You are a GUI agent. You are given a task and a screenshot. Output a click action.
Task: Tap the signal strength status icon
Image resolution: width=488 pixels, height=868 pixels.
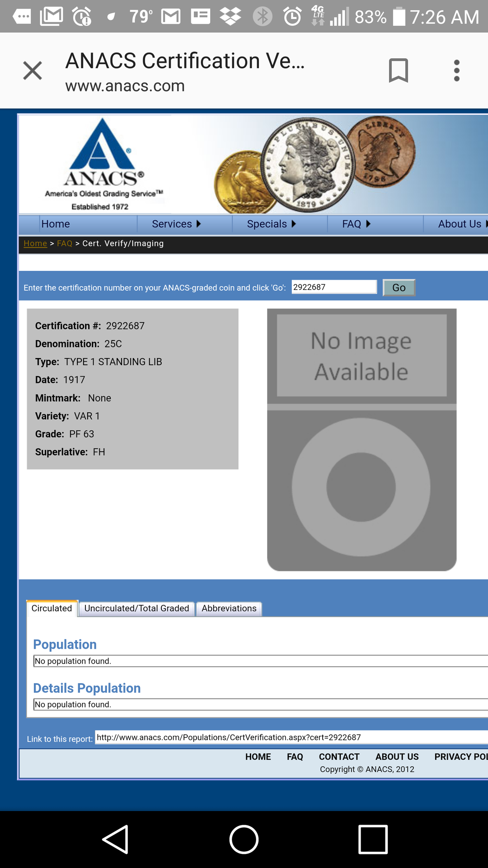point(340,17)
